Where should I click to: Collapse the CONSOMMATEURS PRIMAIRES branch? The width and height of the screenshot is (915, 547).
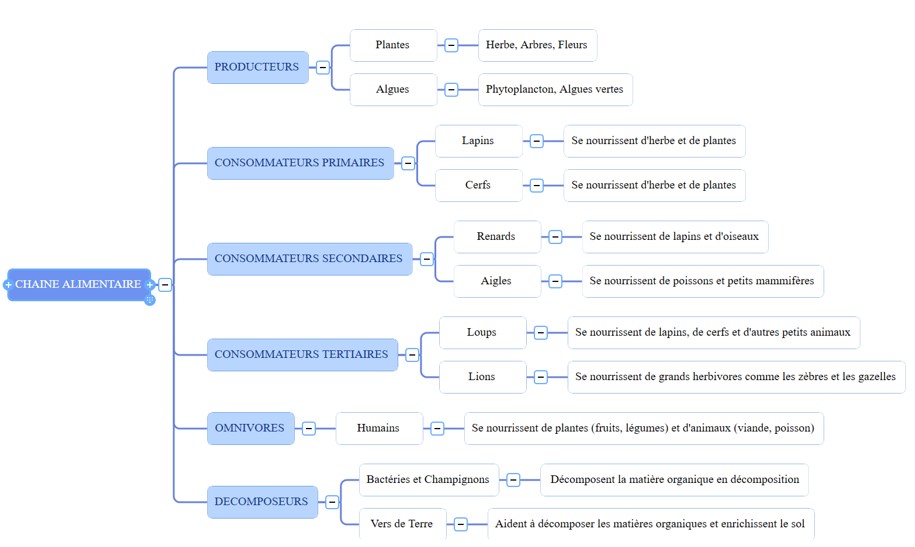(408, 163)
